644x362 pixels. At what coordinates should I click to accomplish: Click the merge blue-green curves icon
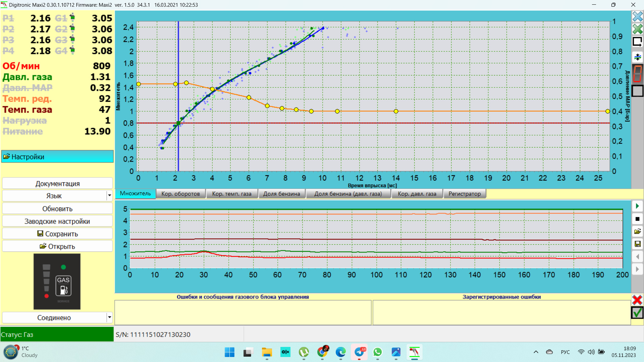tap(637, 57)
